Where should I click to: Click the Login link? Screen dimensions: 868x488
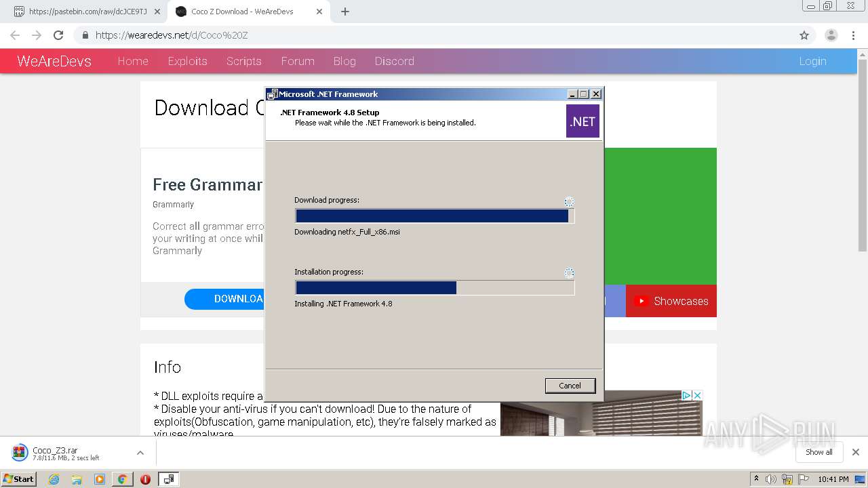tap(812, 61)
